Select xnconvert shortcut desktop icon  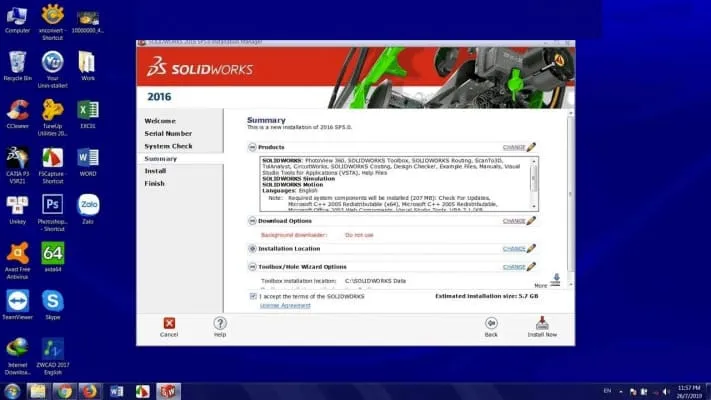point(53,22)
